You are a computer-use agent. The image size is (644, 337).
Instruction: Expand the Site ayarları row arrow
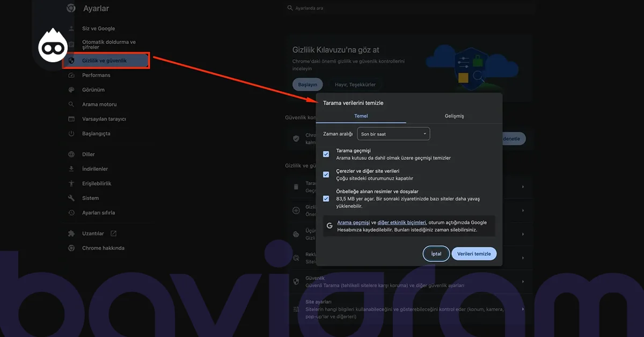(x=523, y=309)
